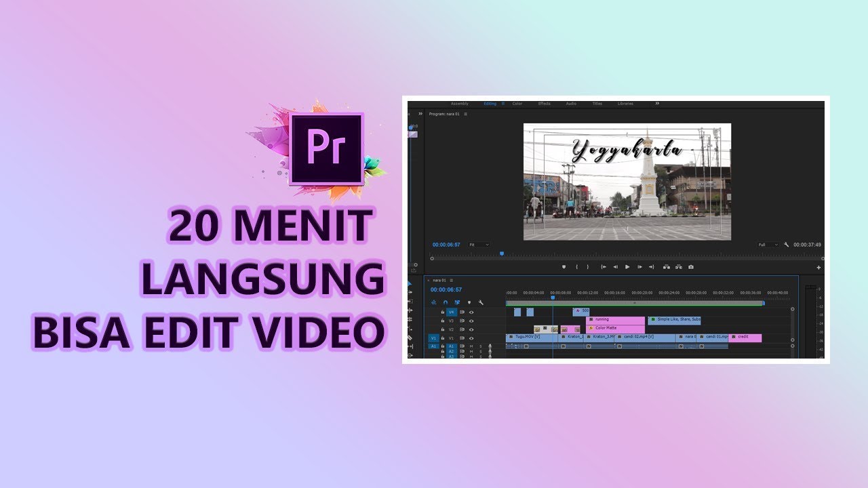This screenshot has width=868, height=488.
Task: Click the Go to Out point button
Action: pos(651,267)
